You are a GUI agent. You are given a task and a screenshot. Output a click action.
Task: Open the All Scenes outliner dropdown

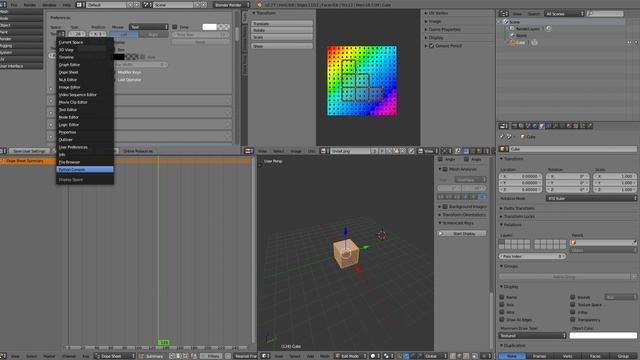tap(564, 14)
